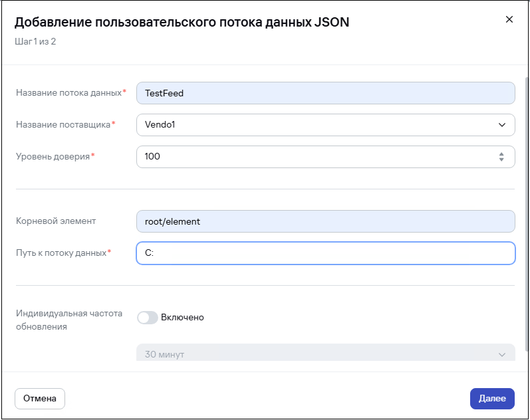Click the dialog title 'Добавление пользовательского потока данных JSON'

pos(182,23)
